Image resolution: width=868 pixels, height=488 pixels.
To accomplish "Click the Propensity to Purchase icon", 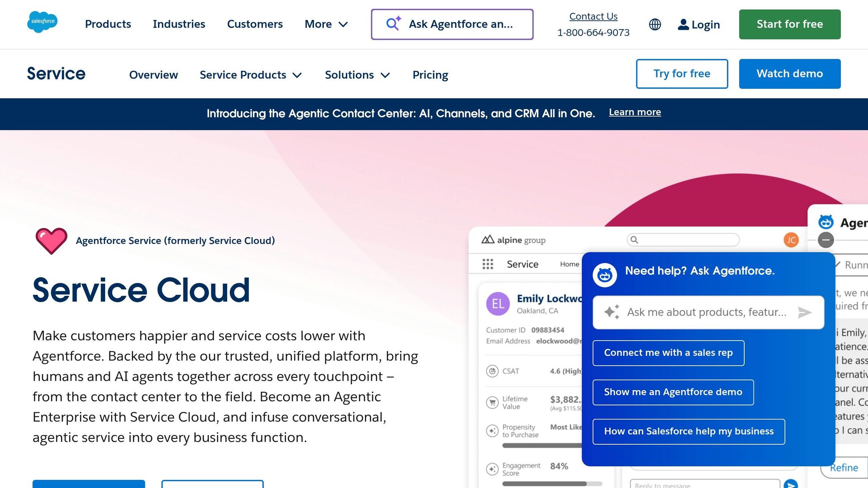I will click(492, 431).
